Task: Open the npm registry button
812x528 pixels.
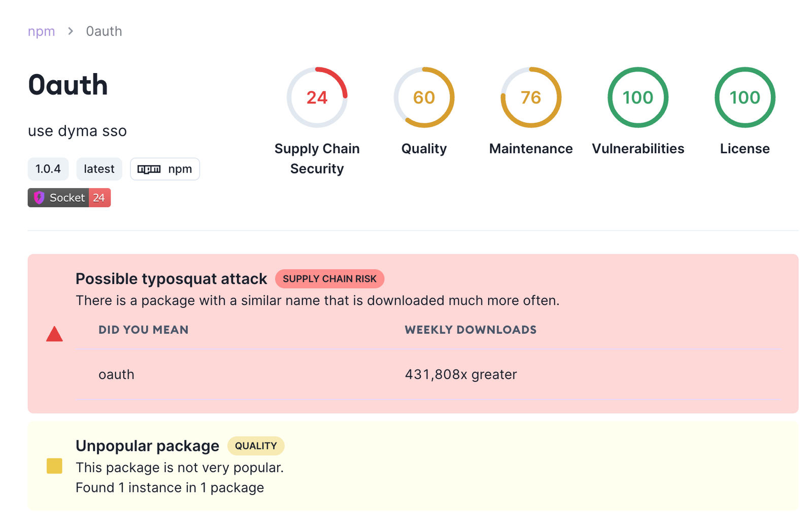Action: [165, 169]
